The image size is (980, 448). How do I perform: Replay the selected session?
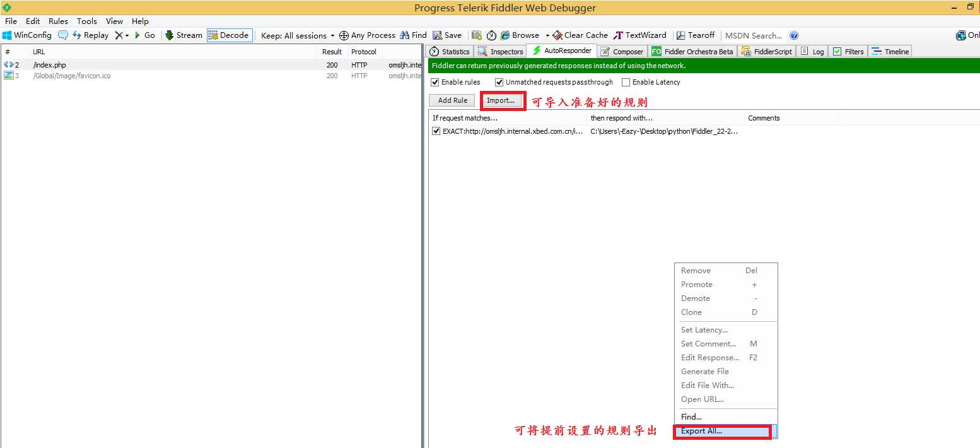[91, 35]
